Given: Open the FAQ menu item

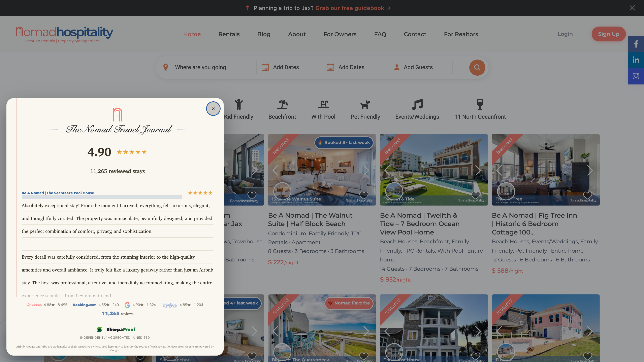Looking at the screenshot, I should [x=380, y=34].
